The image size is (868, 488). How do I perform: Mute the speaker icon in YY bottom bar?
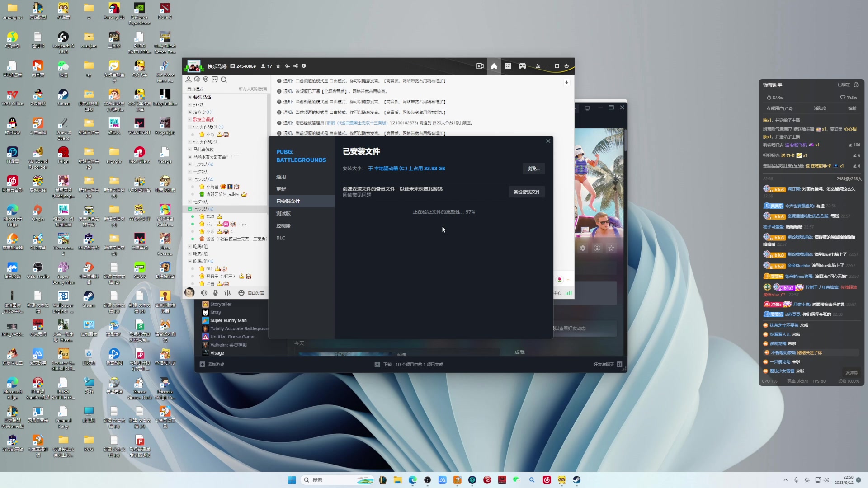click(x=204, y=293)
